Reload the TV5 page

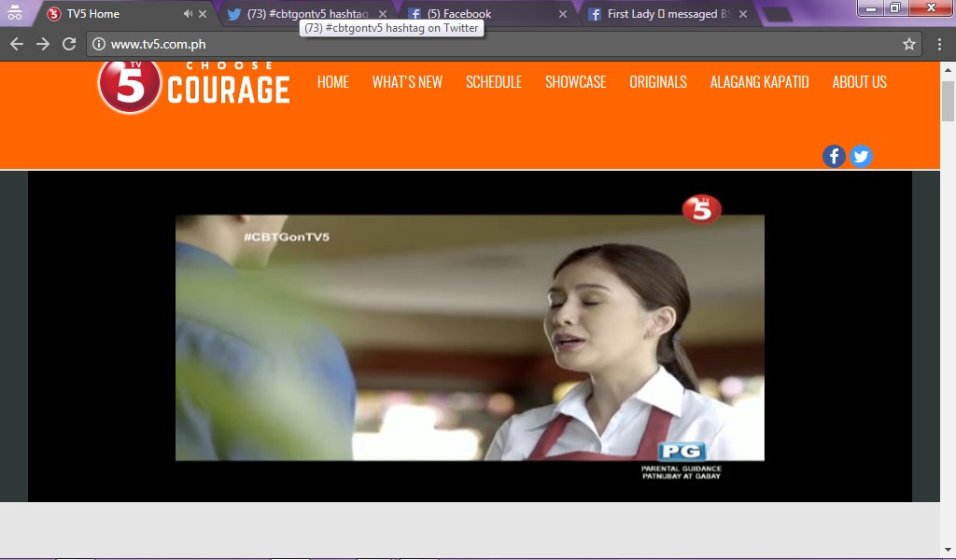(69, 44)
